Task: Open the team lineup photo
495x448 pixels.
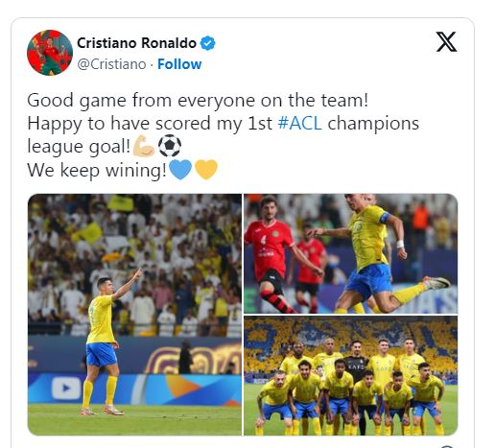Action: tap(351, 376)
